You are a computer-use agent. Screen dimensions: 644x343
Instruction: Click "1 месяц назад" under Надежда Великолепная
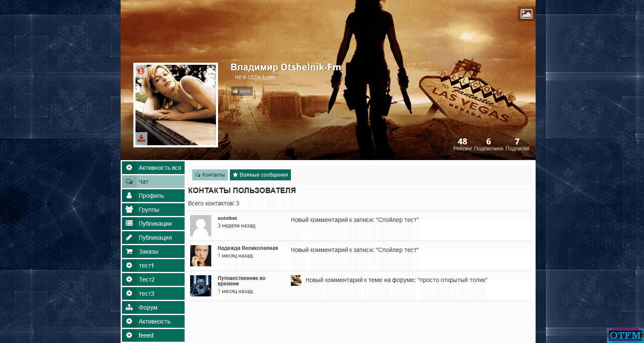[235, 256]
